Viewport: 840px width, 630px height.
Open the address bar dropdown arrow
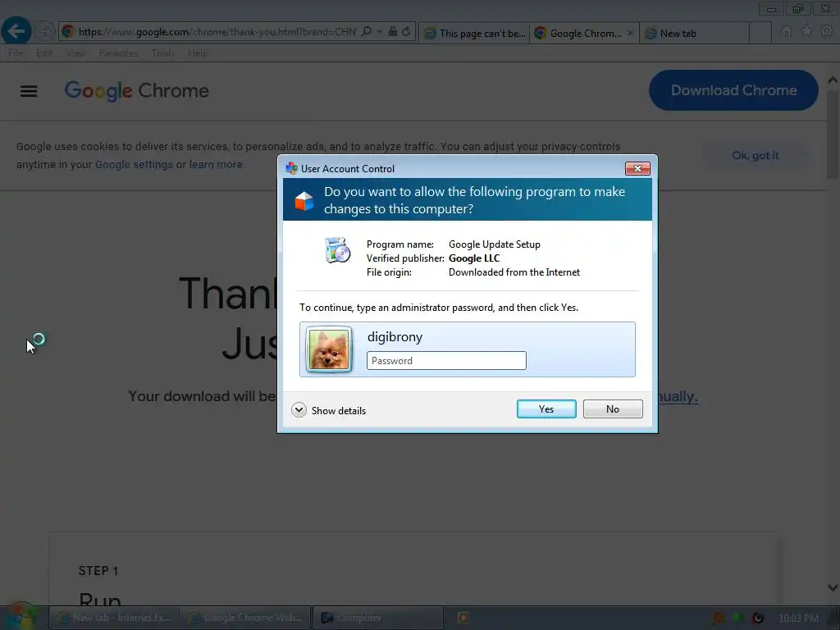(379, 32)
